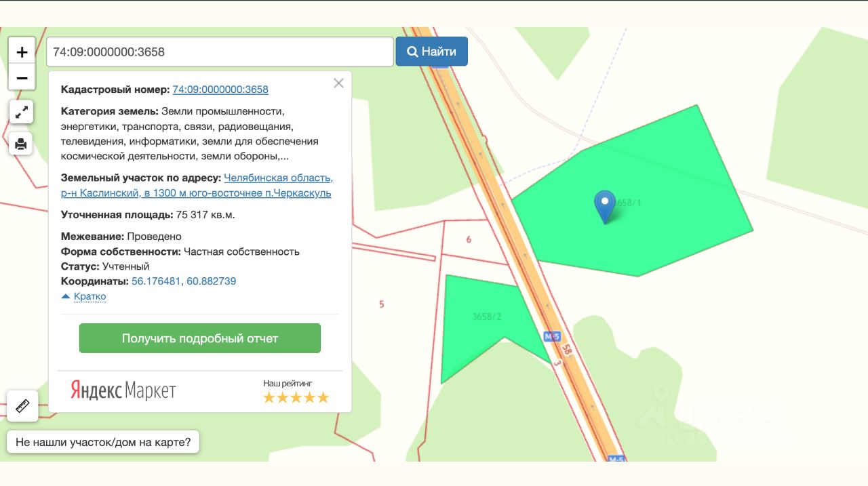Click Уточненная площадь value 75 317 кв.м.

[205, 215]
